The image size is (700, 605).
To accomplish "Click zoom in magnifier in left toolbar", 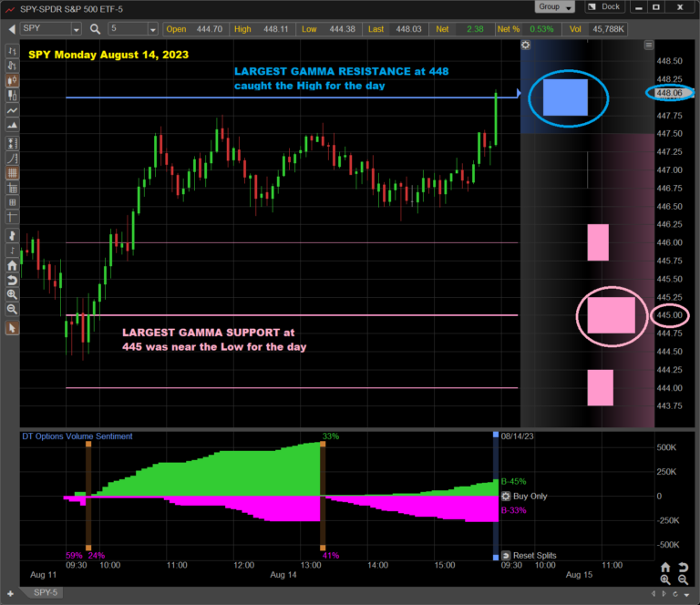I will click(12, 295).
